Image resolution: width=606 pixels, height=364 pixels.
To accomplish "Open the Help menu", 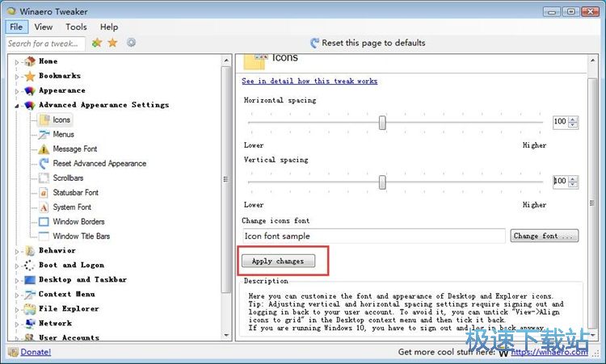I will [109, 27].
